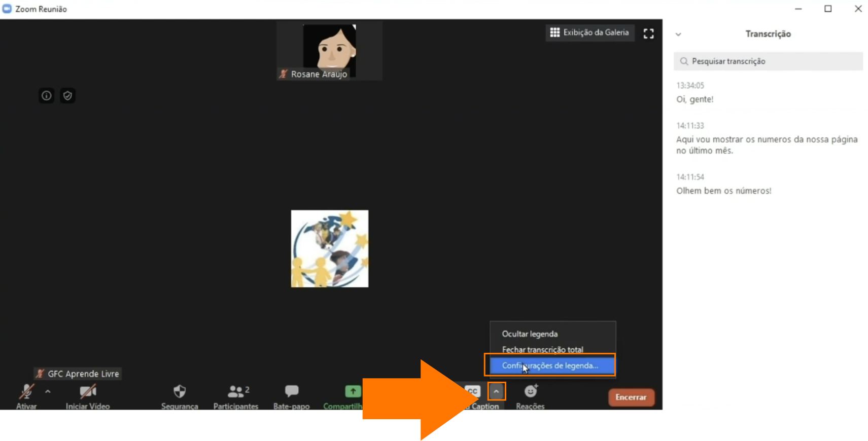Click the CC Closed Caption icon
The height and width of the screenshot is (441, 868).
(x=472, y=391)
